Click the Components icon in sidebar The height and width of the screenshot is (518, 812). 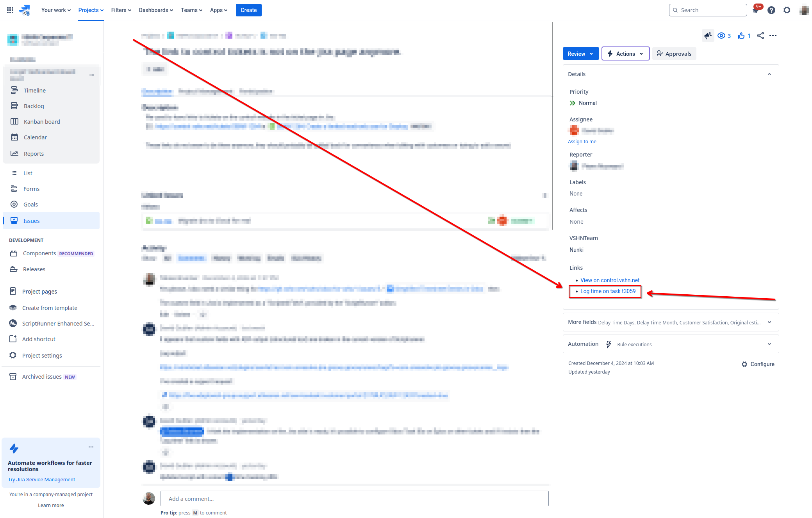[x=14, y=253]
